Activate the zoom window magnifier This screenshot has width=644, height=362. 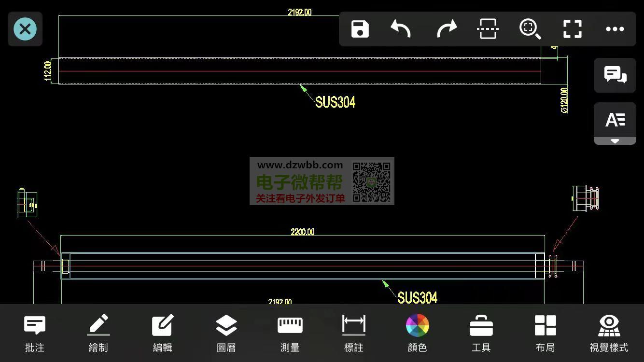point(530,29)
